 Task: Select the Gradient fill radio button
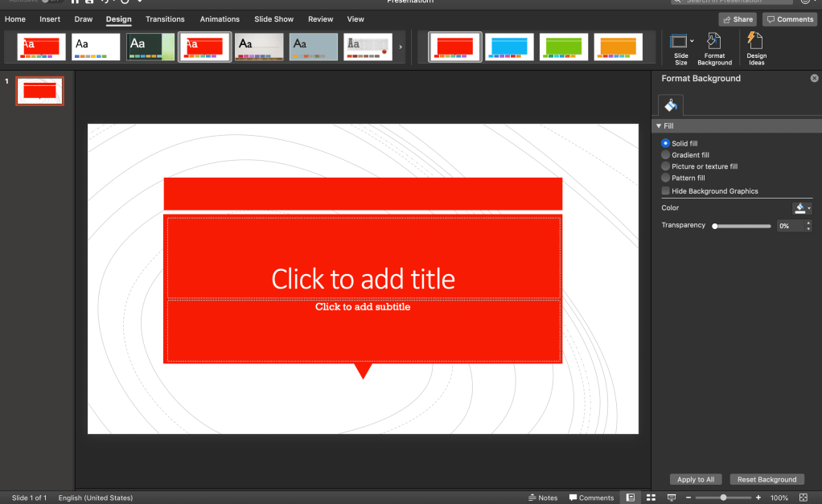click(x=666, y=155)
